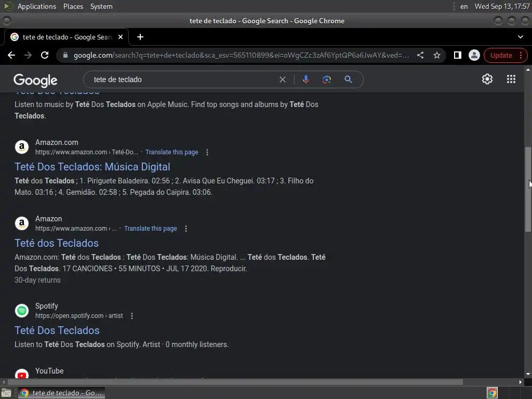Open options for second Amazon result

(x=186, y=229)
